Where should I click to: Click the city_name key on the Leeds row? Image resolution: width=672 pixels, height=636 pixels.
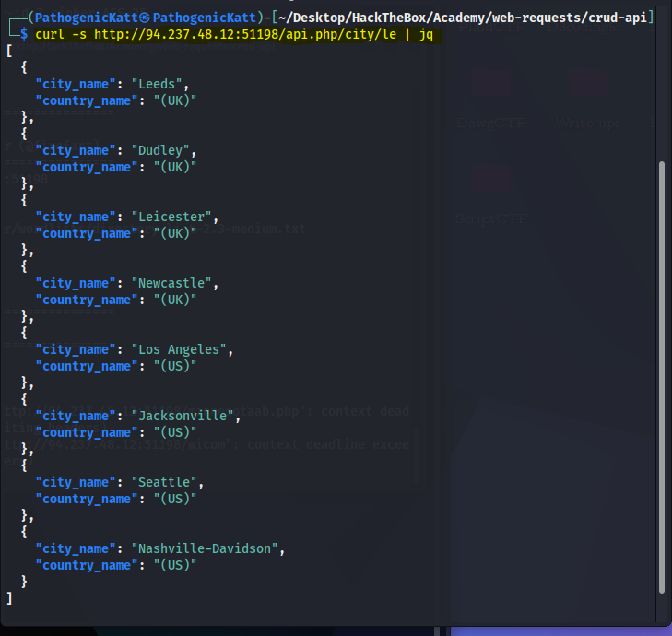(x=76, y=84)
